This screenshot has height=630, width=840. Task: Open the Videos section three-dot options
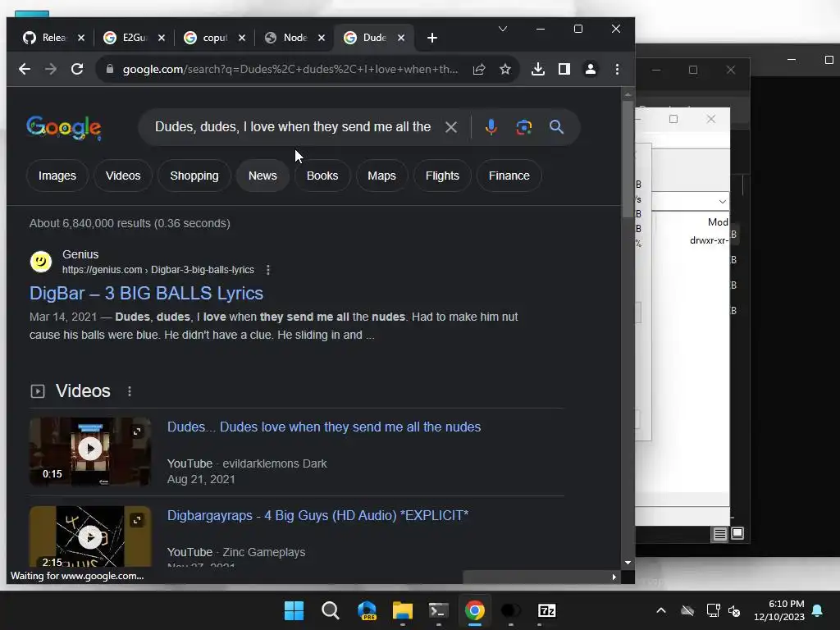point(129,391)
